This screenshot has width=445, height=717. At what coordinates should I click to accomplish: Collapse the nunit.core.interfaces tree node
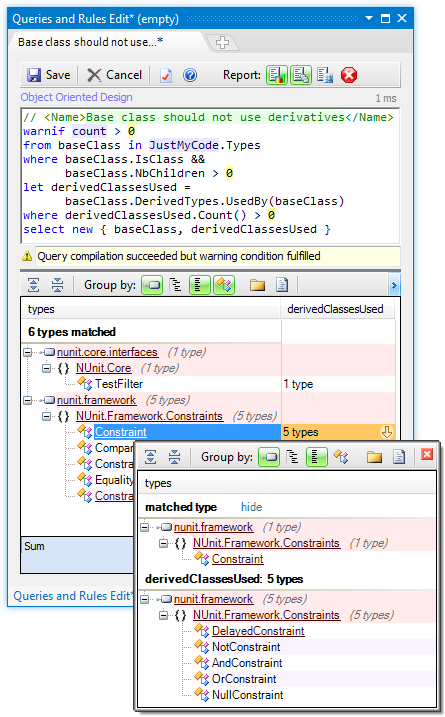pyautogui.click(x=27, y=353)
